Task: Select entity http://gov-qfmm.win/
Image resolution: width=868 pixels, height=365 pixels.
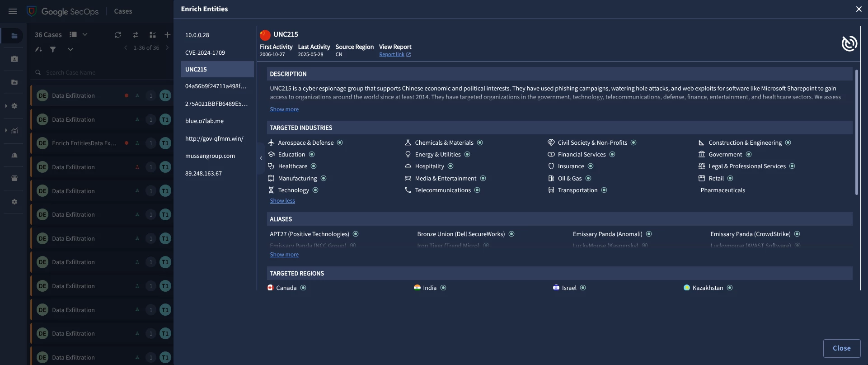Action: [x=217, y=138]
